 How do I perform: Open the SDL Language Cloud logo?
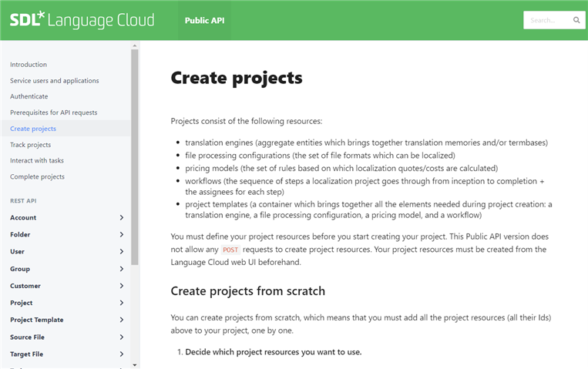82,20
